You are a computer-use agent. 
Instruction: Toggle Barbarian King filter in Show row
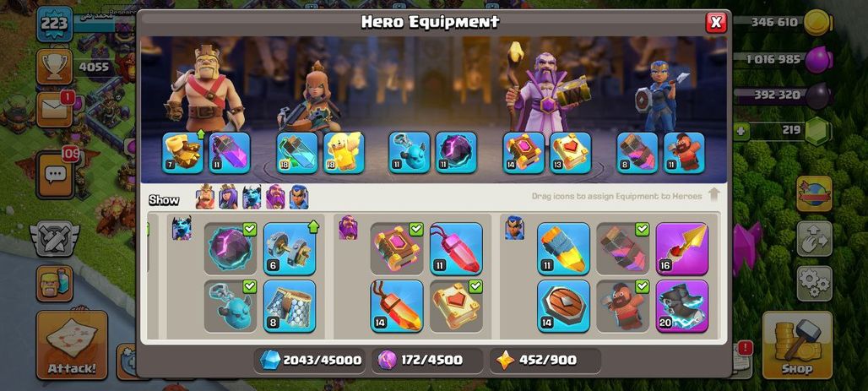pyautogui.click(x=205, y=197)
